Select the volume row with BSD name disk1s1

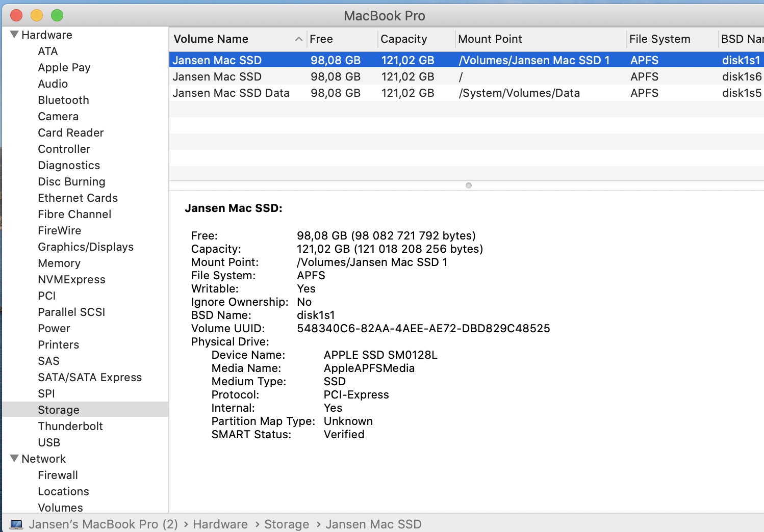(467, 60)
